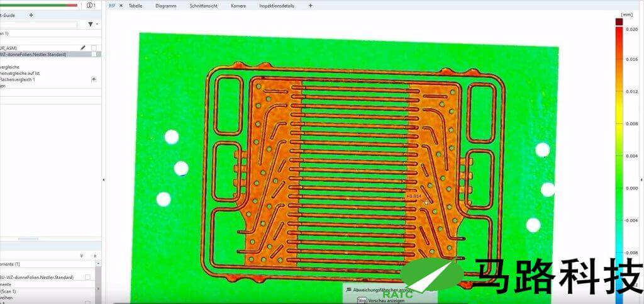Image resolution: width=644 pixels, height=304 pixels.
Task: Click the collapse-all double chevron up icon
Action: [95, 256]
